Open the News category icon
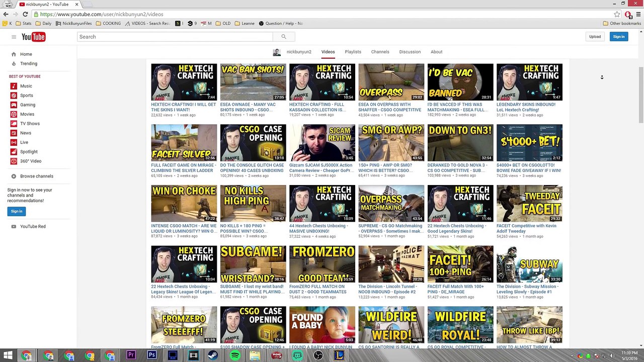 [x=14, y=133]
